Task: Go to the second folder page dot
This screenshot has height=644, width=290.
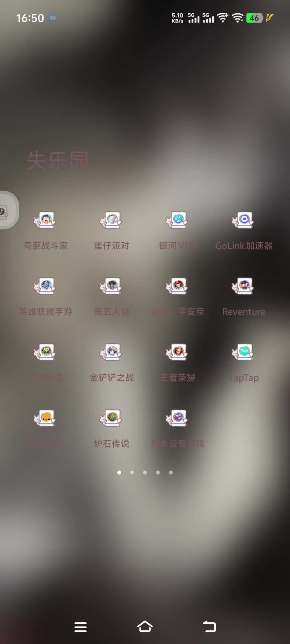Action: pyautogui.click(x=132, y=473)
